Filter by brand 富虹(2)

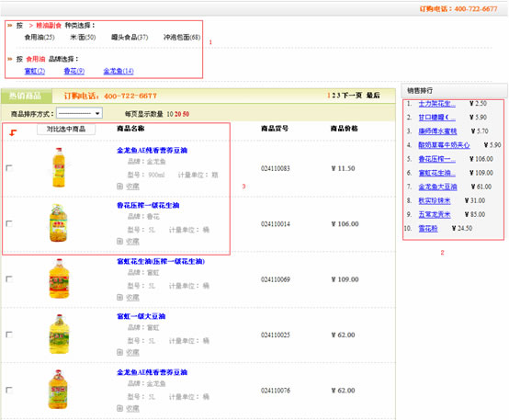35,71
